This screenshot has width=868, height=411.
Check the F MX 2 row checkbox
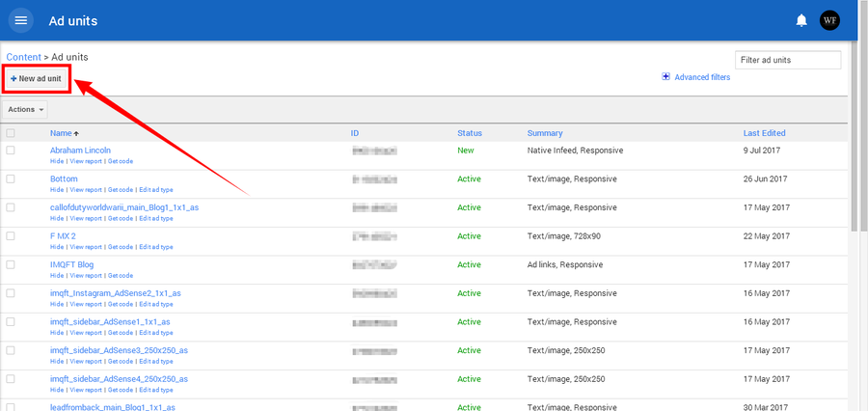click(11, 236)
